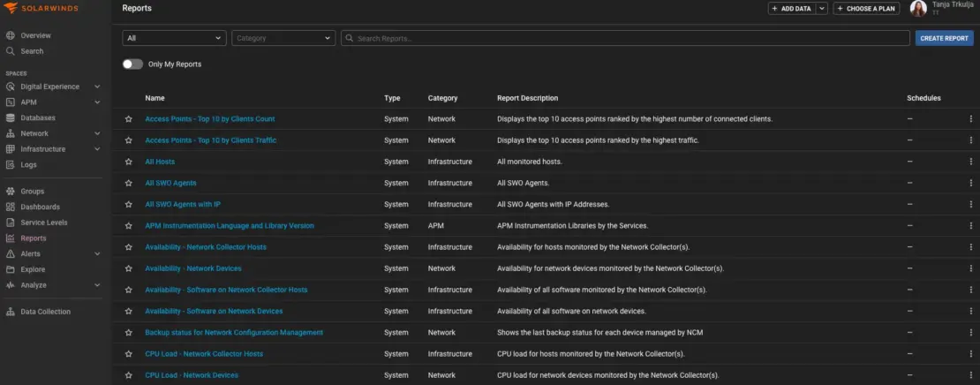Click the APM sidebar icon
This screenshot has height=385, width=980.
point(10,102)
